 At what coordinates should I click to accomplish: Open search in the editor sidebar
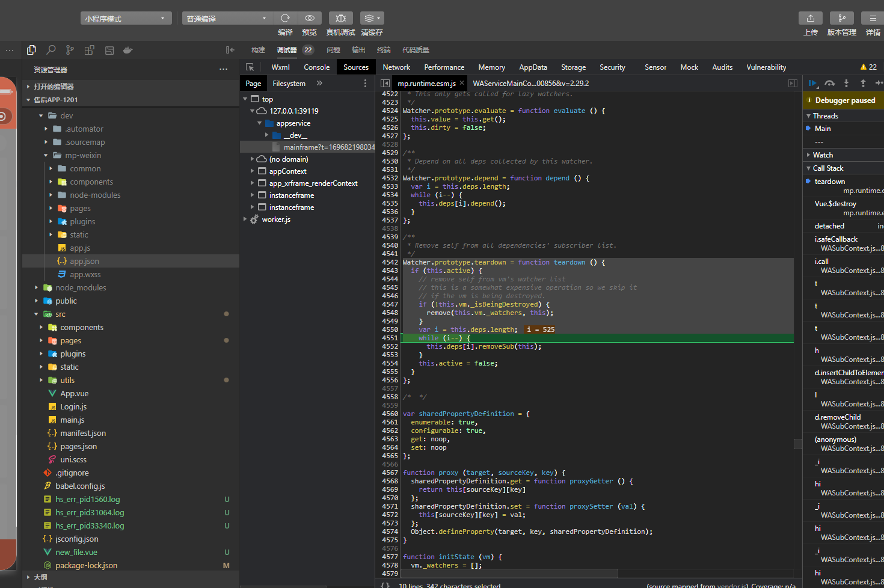point(51,50)
